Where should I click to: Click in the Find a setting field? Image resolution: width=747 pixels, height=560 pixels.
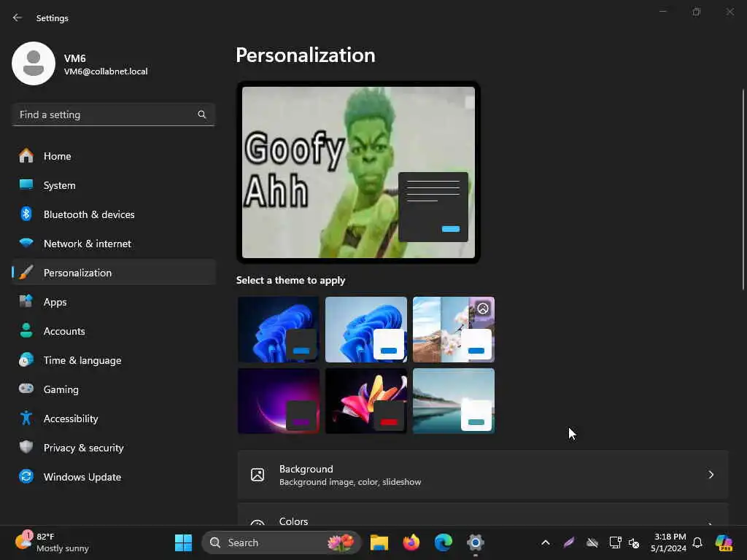point(113,114)
